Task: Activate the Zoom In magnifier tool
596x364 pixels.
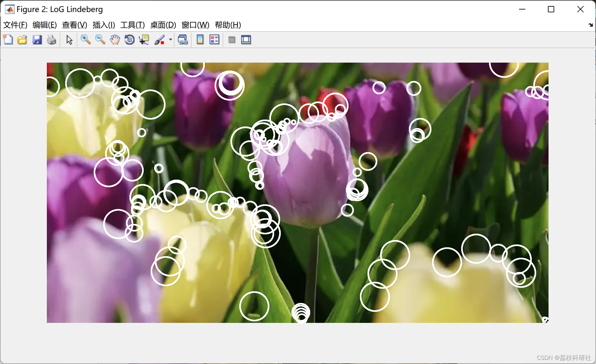Action: [85, 40]
